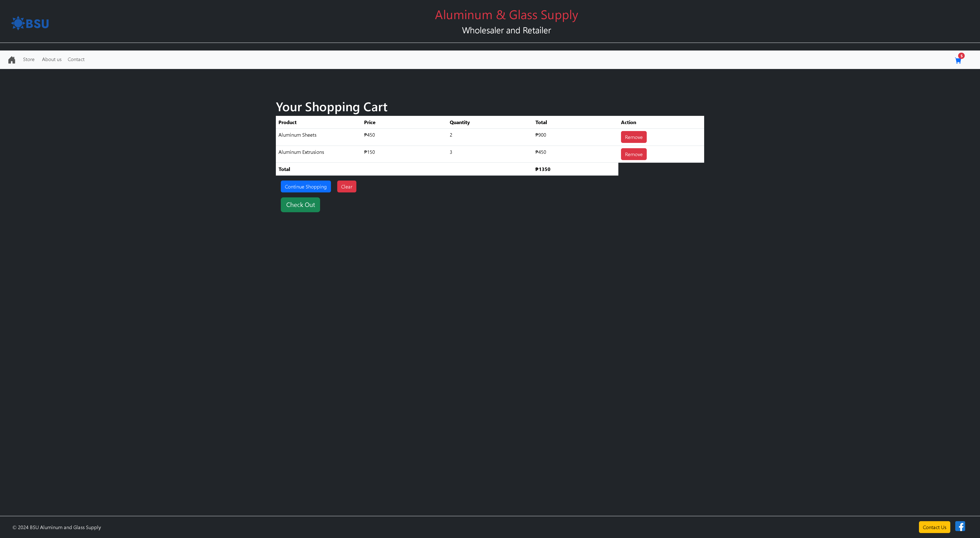Open the Store nav link
The height and width of the screenshot is (538, 980).
pyautogui.click(x=29, y=59)
